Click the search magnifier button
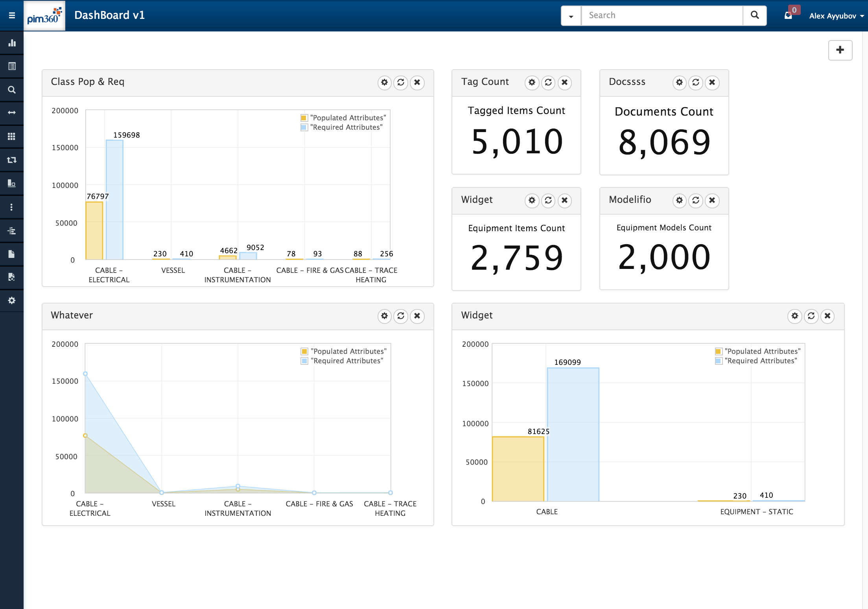Image resolution: width=868 pixels, height=609 pixels. [754, 15]
